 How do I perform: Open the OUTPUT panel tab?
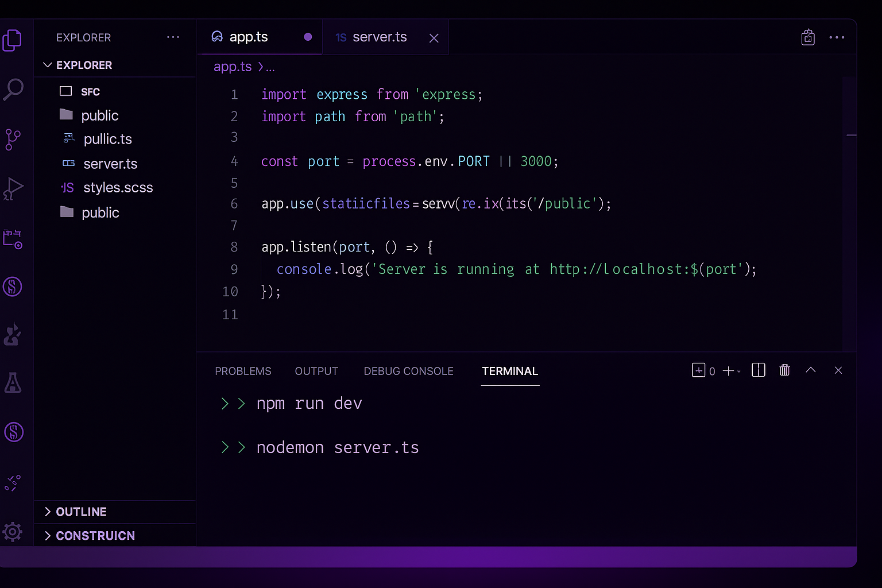(x=316, y=372)
